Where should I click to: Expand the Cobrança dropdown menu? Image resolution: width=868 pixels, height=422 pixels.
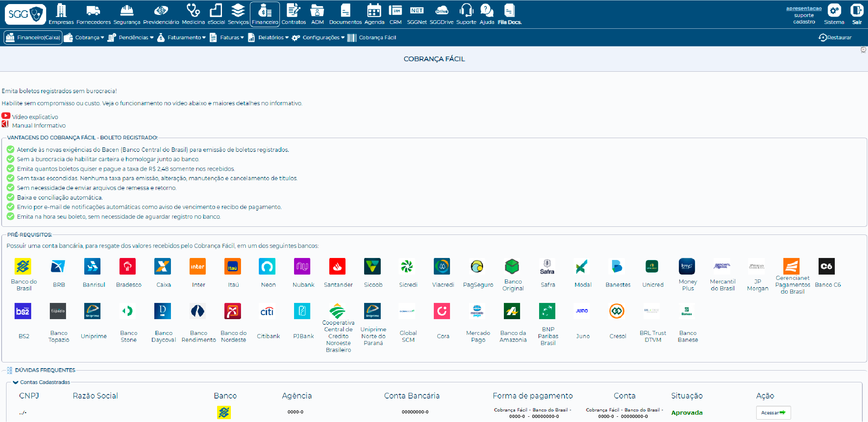(84, 38)
